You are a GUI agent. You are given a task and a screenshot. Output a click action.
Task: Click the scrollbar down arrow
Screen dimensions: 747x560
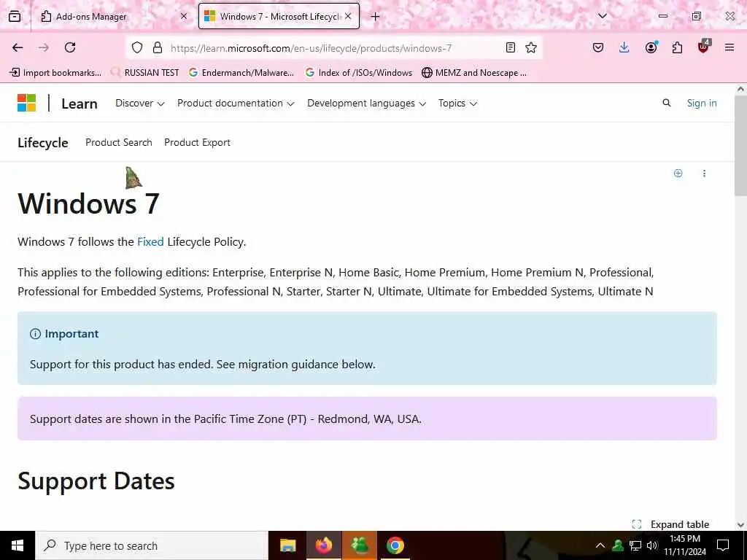(740, 525)
